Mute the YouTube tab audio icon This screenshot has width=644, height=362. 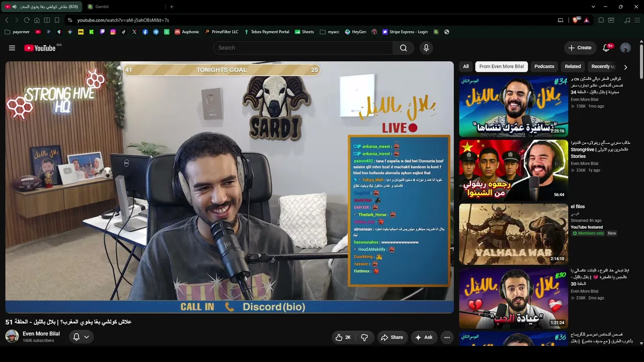click(14, 7)
